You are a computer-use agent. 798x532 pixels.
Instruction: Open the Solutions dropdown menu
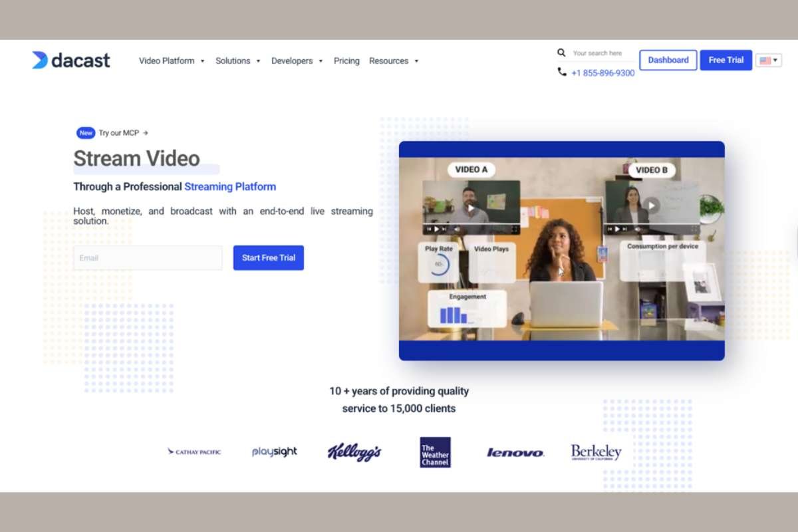[233, 61]
